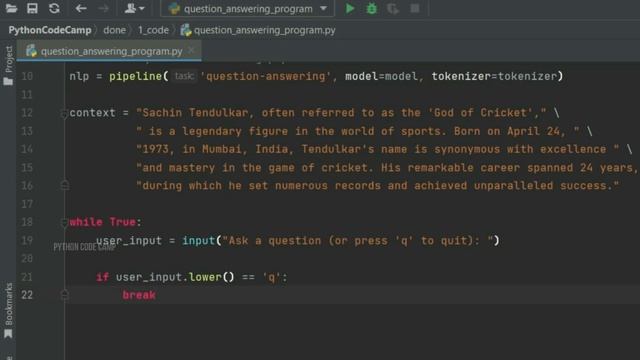Click 'while True' keyword on line 18

(x=102, y=222)
